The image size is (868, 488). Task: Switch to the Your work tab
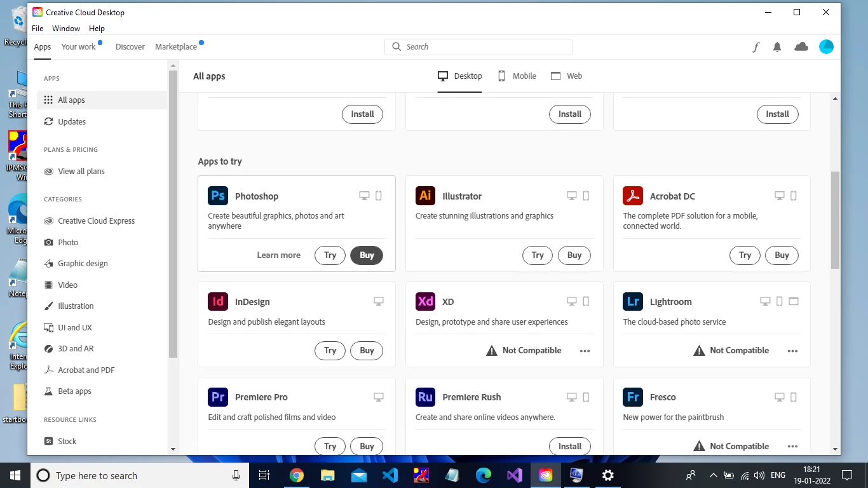(79, 46)
